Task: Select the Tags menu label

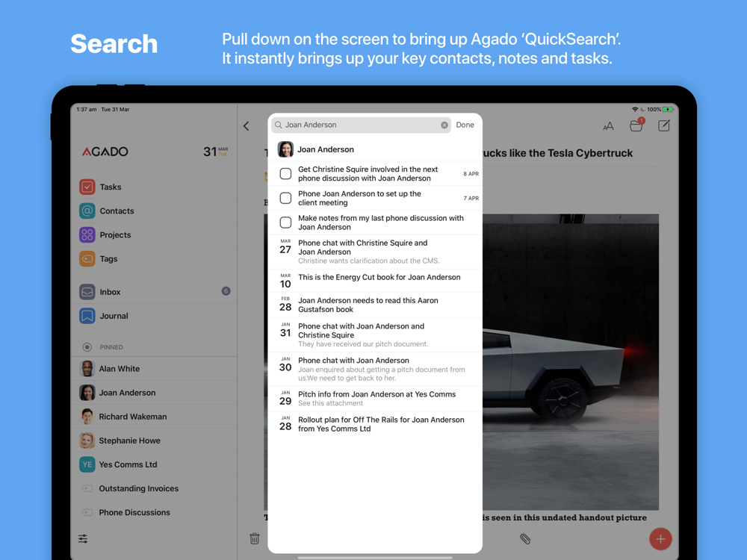Action: (108, 259)
